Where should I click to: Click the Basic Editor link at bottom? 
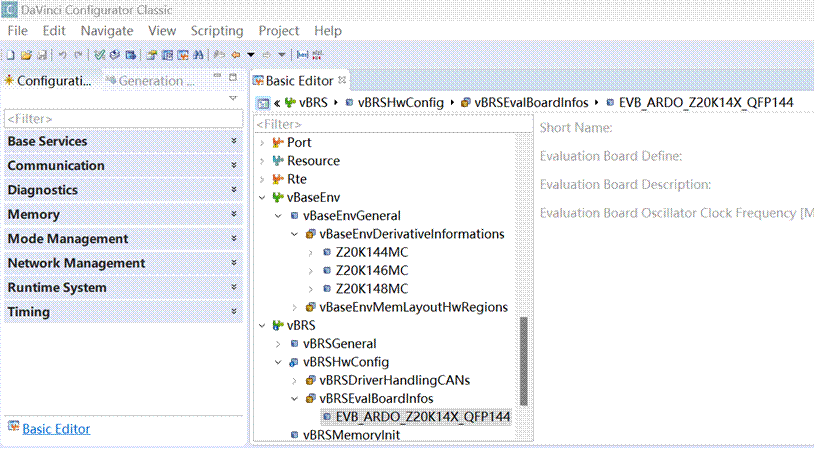[56, 429]
